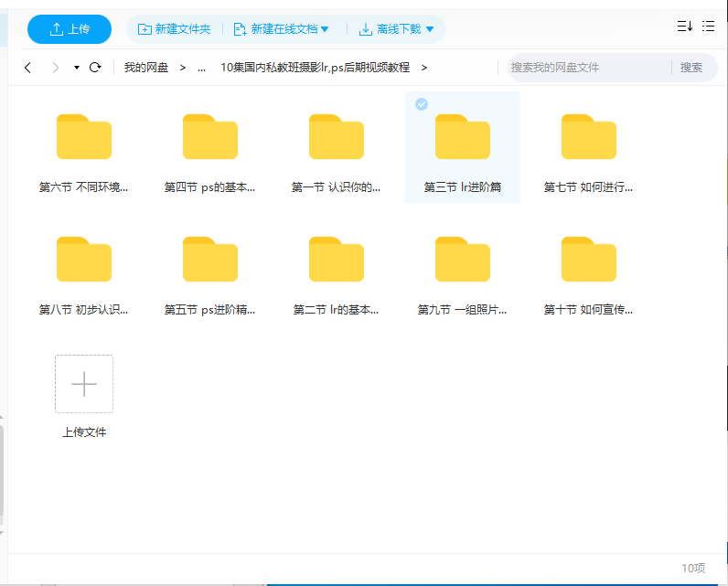The image size is (728, 586).
Task: Open folder icon 第四节 ps的基本...
Action: click(x=210, y=136)
